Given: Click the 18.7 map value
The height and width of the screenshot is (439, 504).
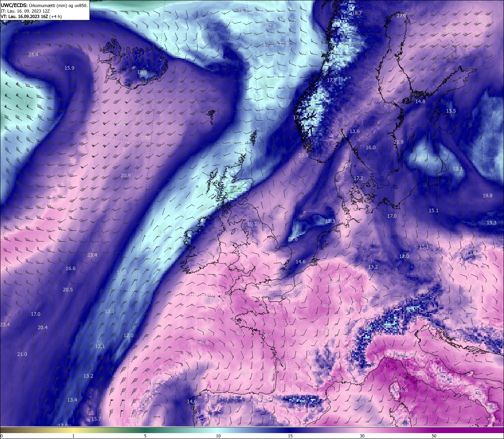Looking at the screenshot, I should [x=357, y=13].
